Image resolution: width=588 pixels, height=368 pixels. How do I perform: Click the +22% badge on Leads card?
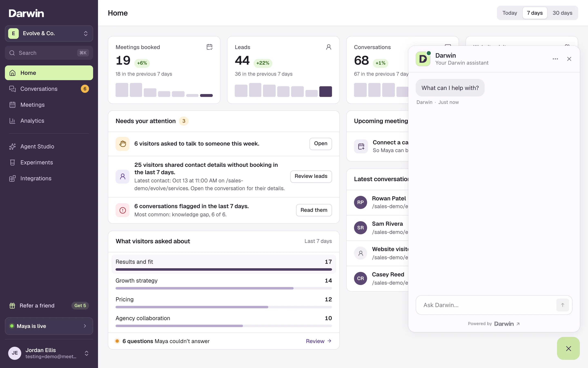tap(263, 63)
